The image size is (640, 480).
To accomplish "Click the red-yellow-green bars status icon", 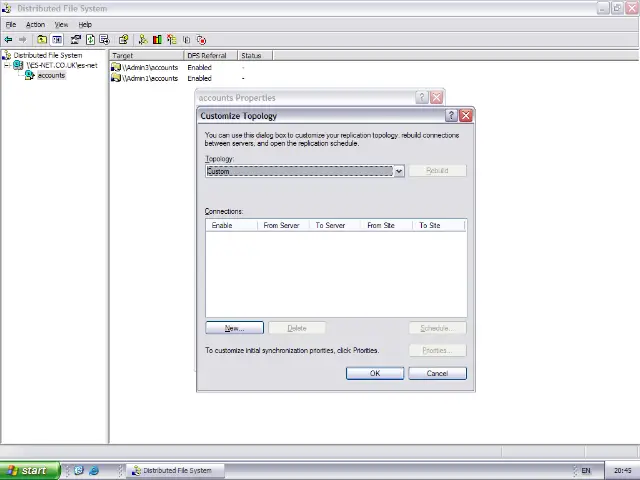I will click(x=157, y=40).
